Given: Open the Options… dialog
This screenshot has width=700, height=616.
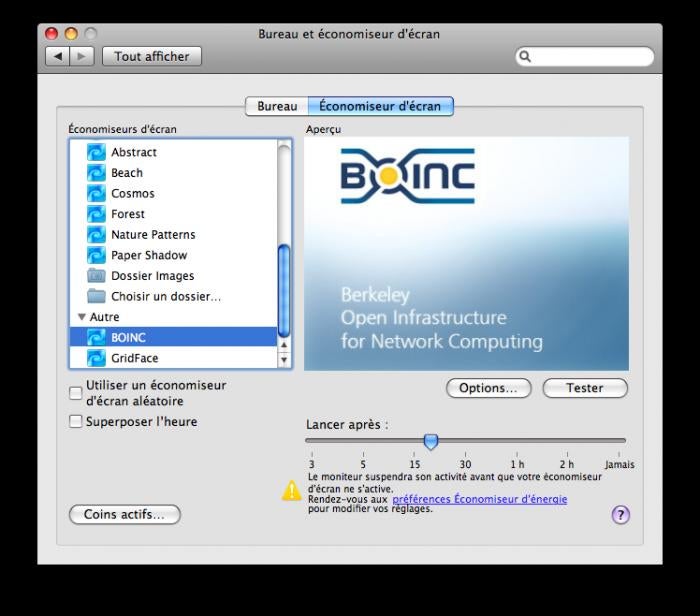Looking at the screenshot, I should point(488,388).
